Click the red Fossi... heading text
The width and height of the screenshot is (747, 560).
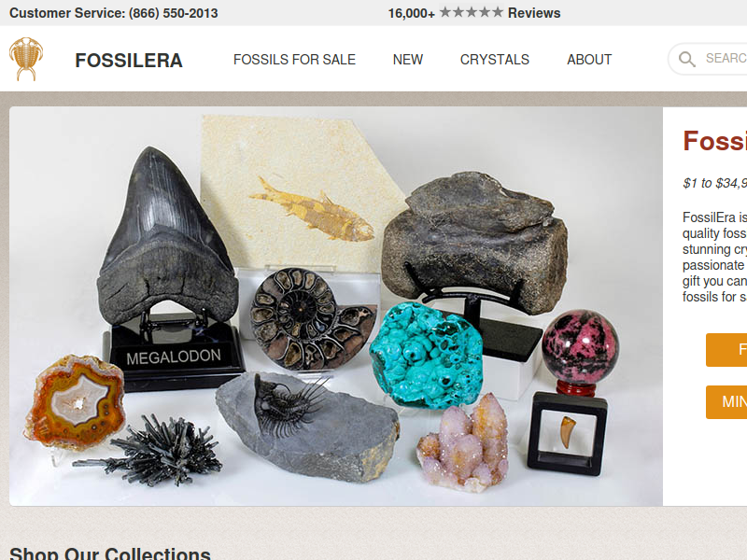(714, 141)
